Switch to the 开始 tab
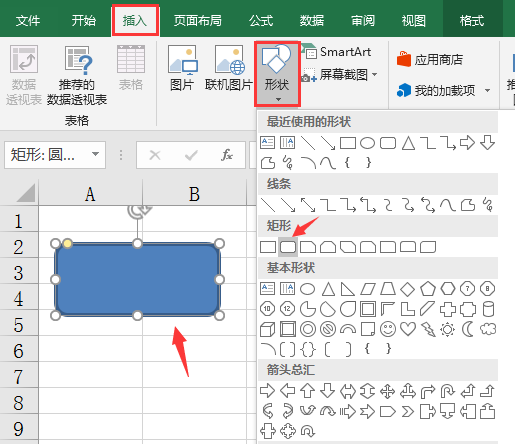This screenshot has height=444, width=515. coord(84,21)
